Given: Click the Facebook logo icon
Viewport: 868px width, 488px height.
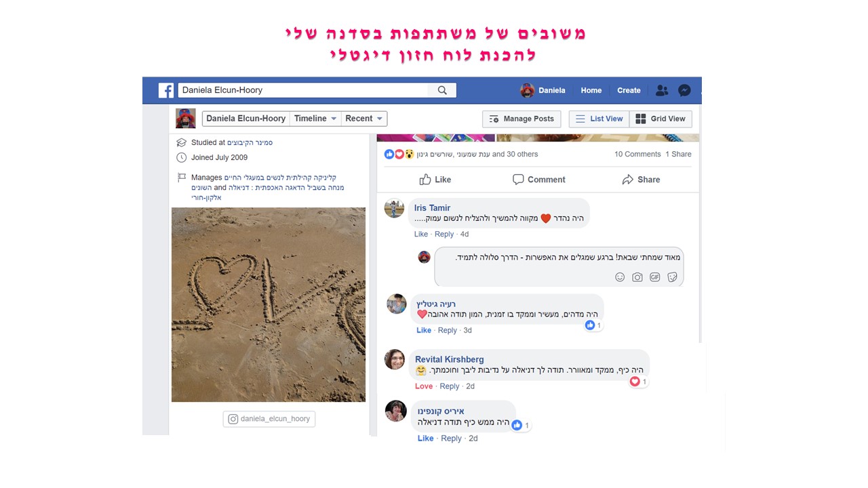Looking at the screenshot, I should (x=166, y=90).
